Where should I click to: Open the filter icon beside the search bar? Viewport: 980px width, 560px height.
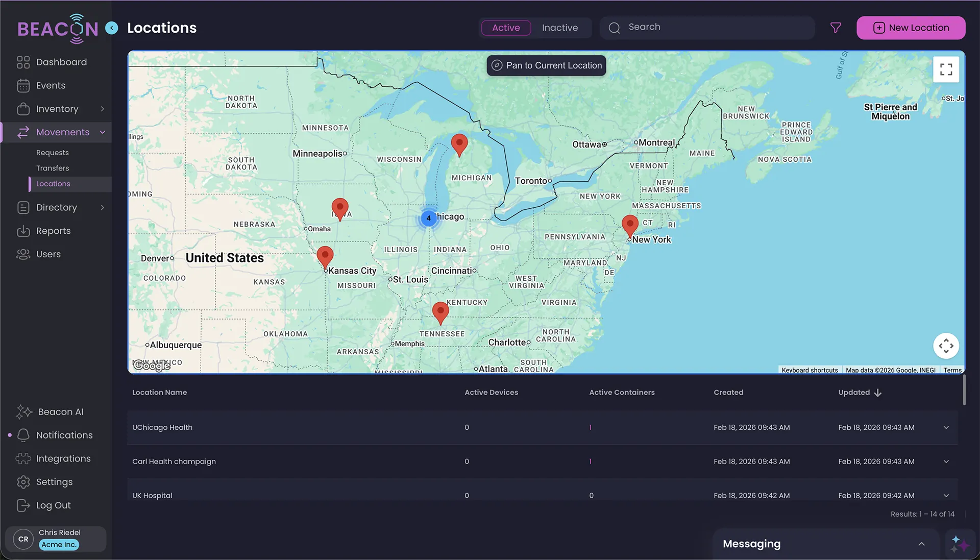836,28
